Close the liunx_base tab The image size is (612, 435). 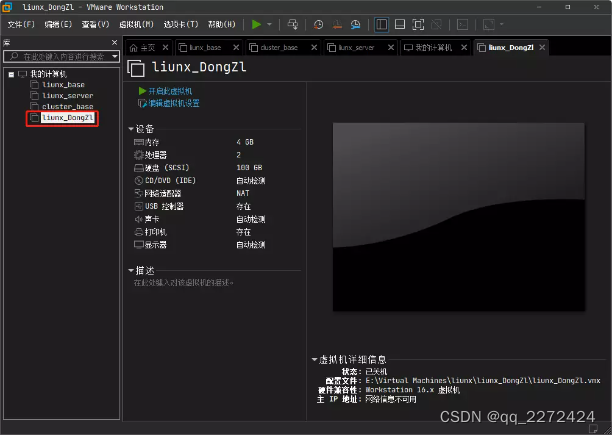pos(236,47)
